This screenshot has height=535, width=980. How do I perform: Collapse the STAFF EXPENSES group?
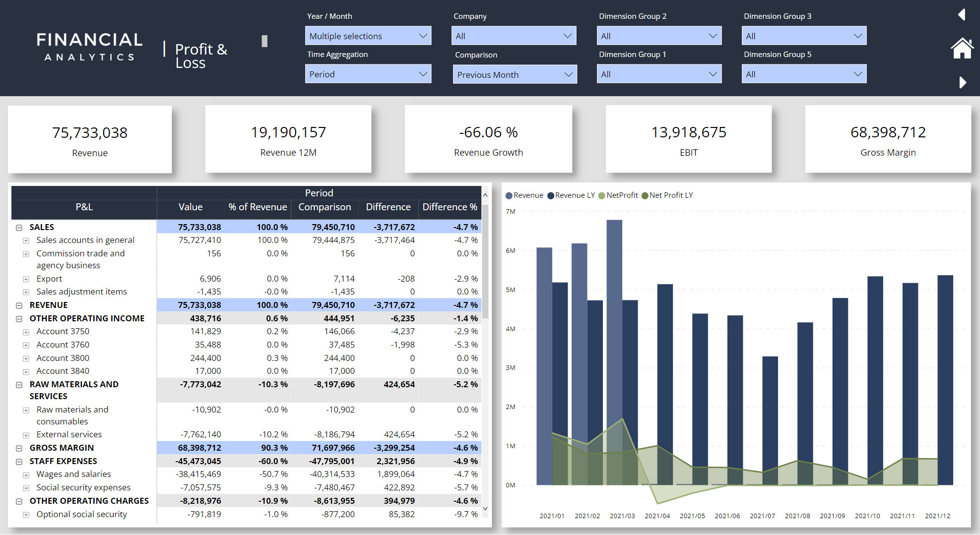pos(19,462)
